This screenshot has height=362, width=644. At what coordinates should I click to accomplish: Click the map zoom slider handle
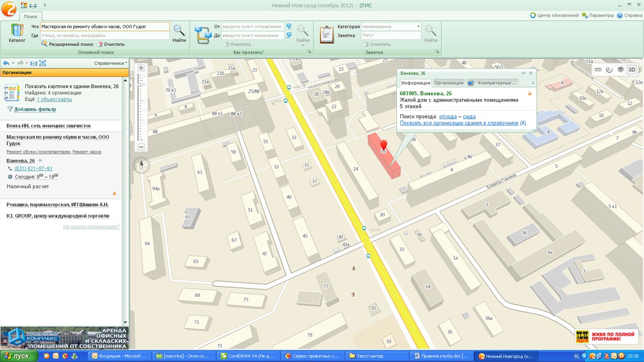(x=141, y=84)
